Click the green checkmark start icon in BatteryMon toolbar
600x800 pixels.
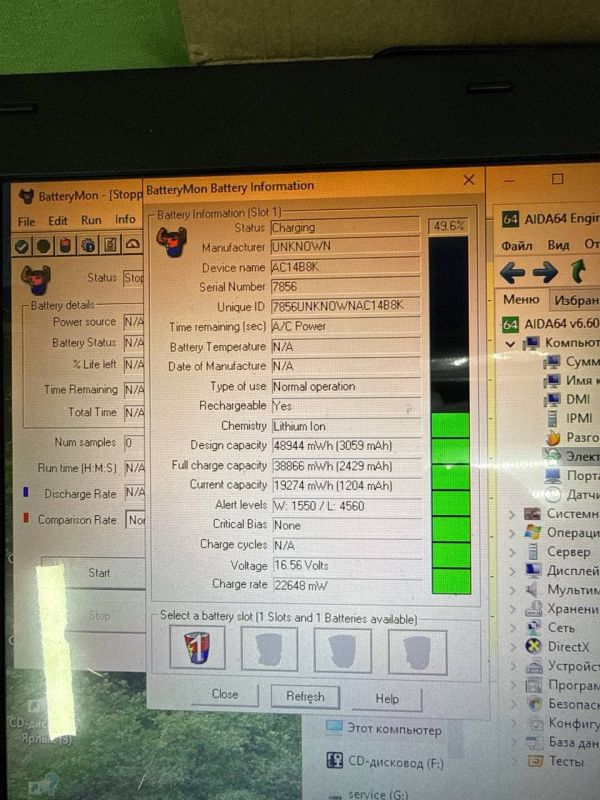click(x=22, y=246)
